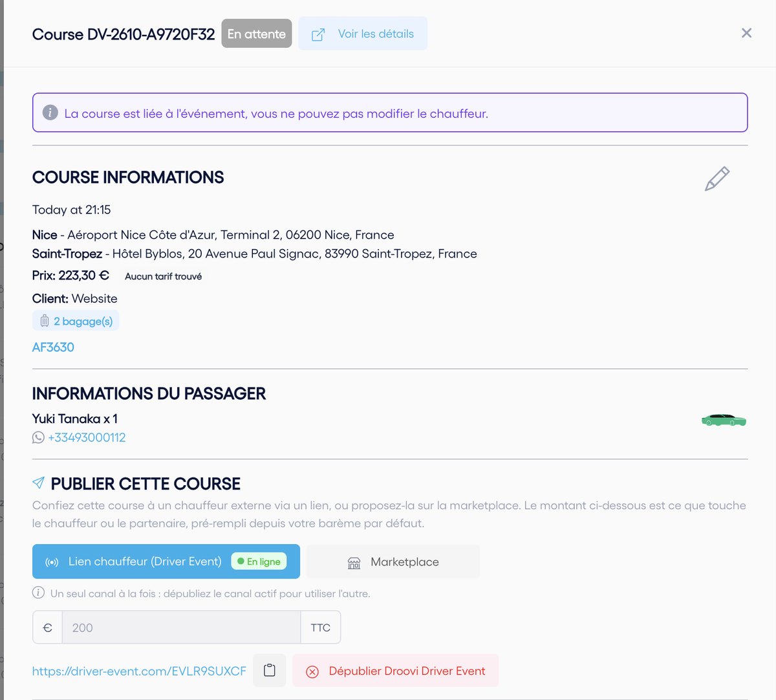Click the 'TTC' suffix on amount field
The width and height of the screenshot is (776, 700).
click(321, 628)
